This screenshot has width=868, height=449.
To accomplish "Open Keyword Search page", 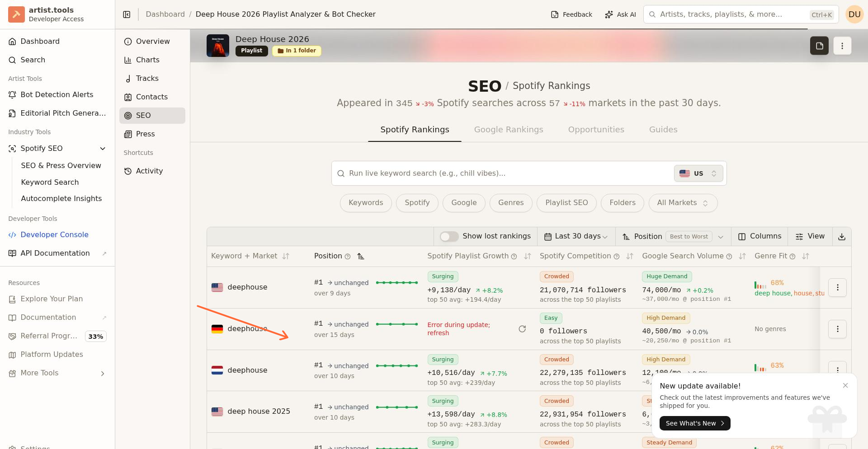I will coord(50,182).
